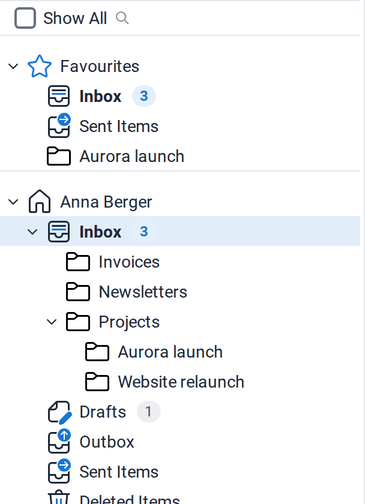Image resolution: width=365 pixels, height=504 pixels.
Task: Collapse the Favourites section chevron
Action: coord(13,66)
